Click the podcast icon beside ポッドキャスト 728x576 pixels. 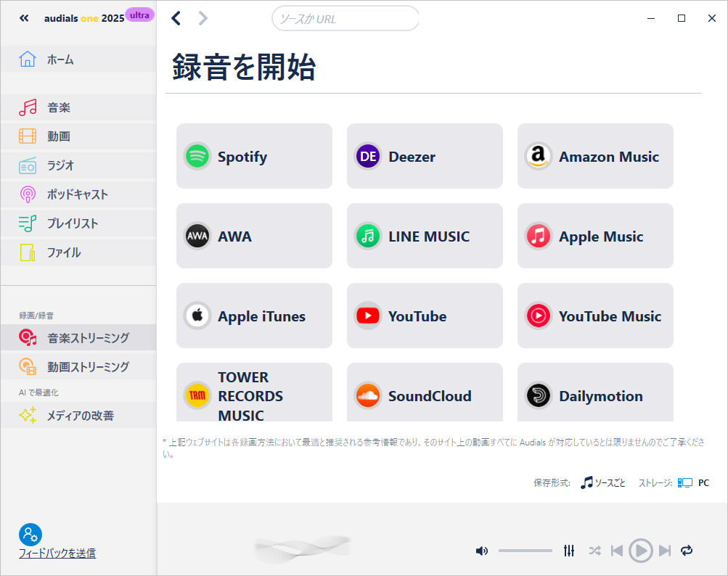pos(28,194)
